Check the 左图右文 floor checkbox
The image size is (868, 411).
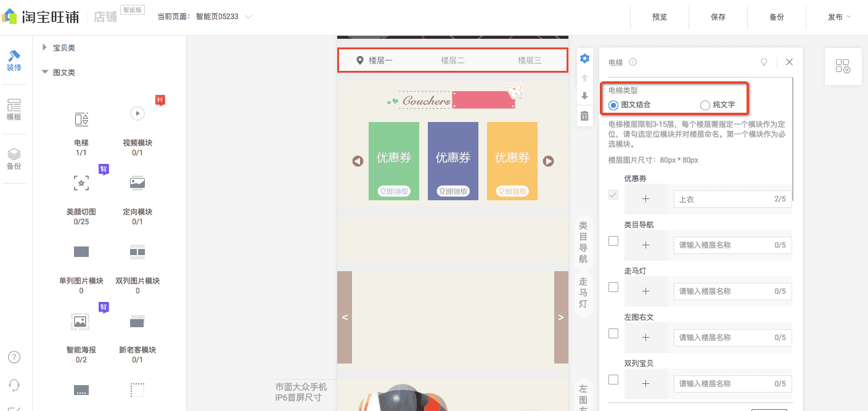coord(613,333)
